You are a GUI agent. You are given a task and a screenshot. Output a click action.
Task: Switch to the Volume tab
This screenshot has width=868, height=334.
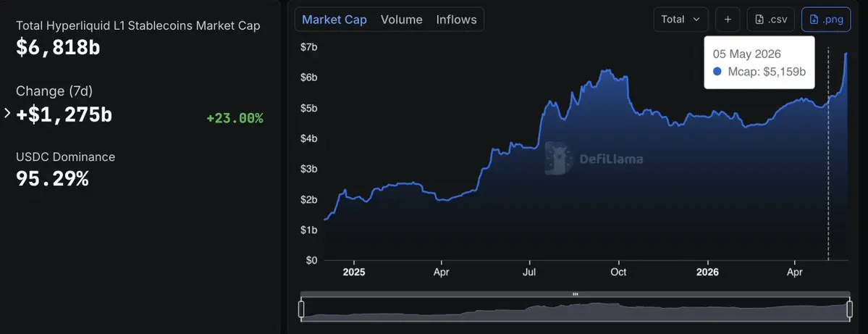click(x=401, y=20)
